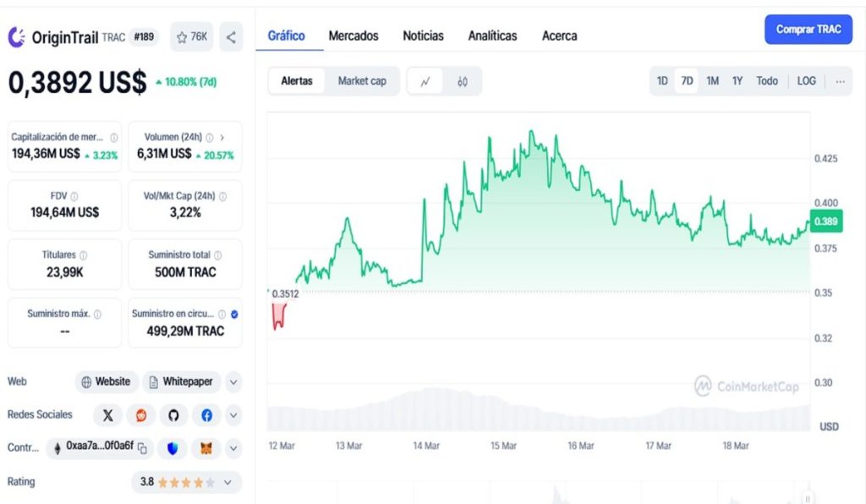Expand the contract addresses dropdown chevron
866x504 pixels.
tap(233, 449)
